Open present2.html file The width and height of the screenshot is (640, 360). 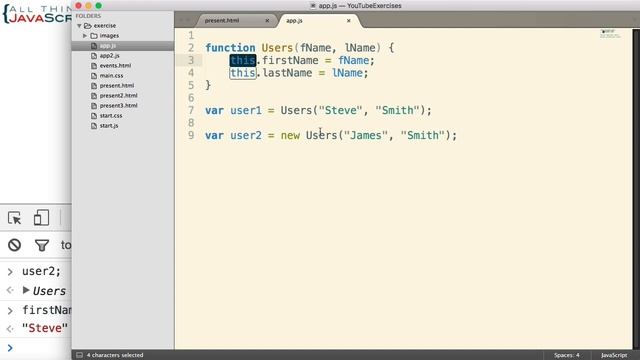coord(118,96)
